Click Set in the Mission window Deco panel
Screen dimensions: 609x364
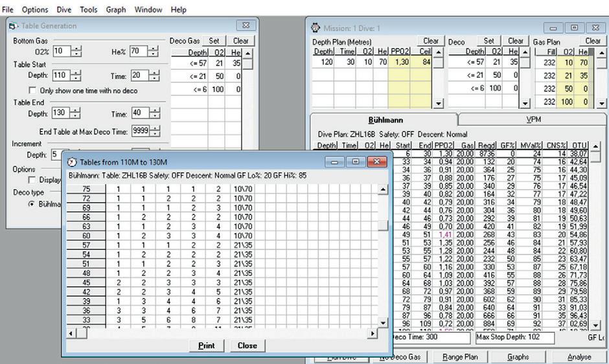click(x=489, y=41)
